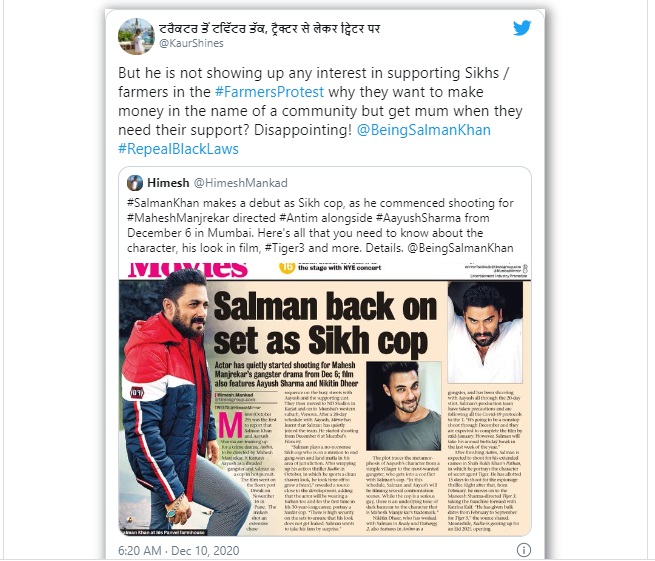Open the KaurShines profile avatar
Image resolution: width=655 pixels, height=561 pixels.
tap(136, 36)
